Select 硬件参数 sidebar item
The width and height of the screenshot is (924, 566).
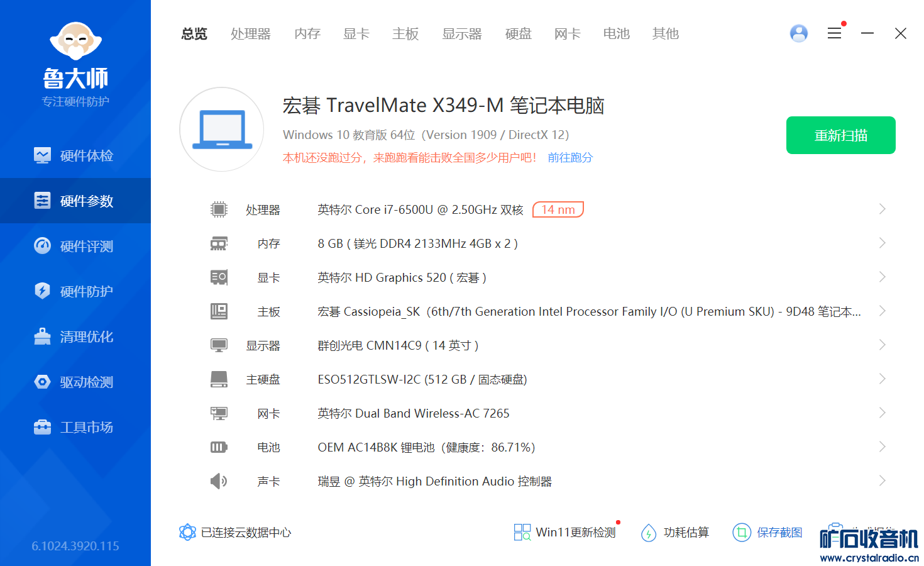tap(75, 201)
